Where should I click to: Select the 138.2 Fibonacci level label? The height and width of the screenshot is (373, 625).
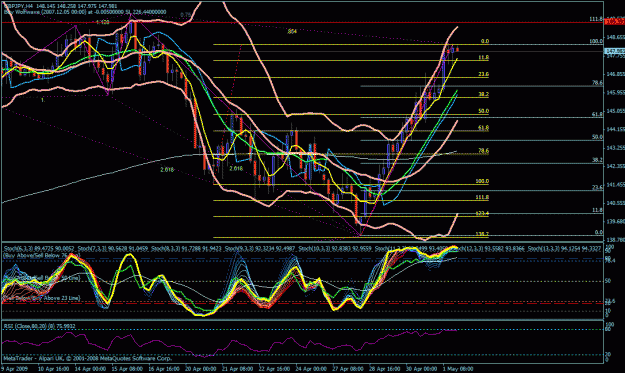point(482,234)
